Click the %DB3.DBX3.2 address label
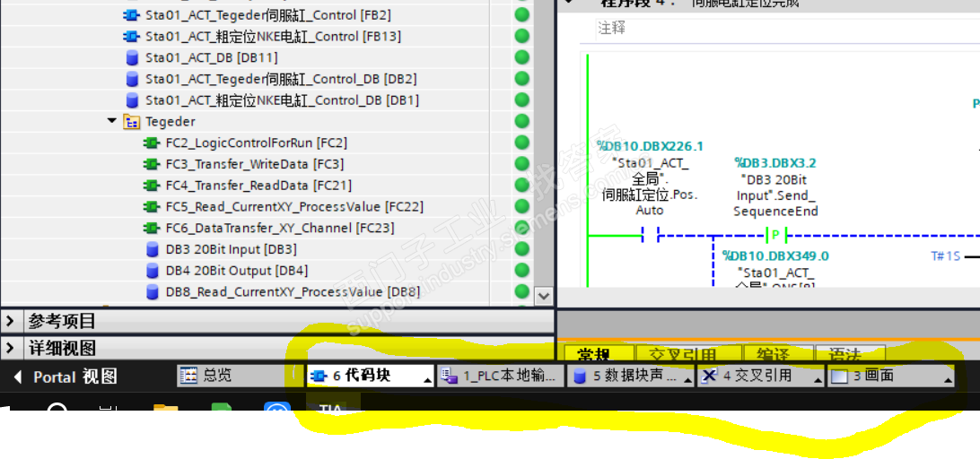Image resolution: width=980 pixels, height=459 pixels. 775,164
